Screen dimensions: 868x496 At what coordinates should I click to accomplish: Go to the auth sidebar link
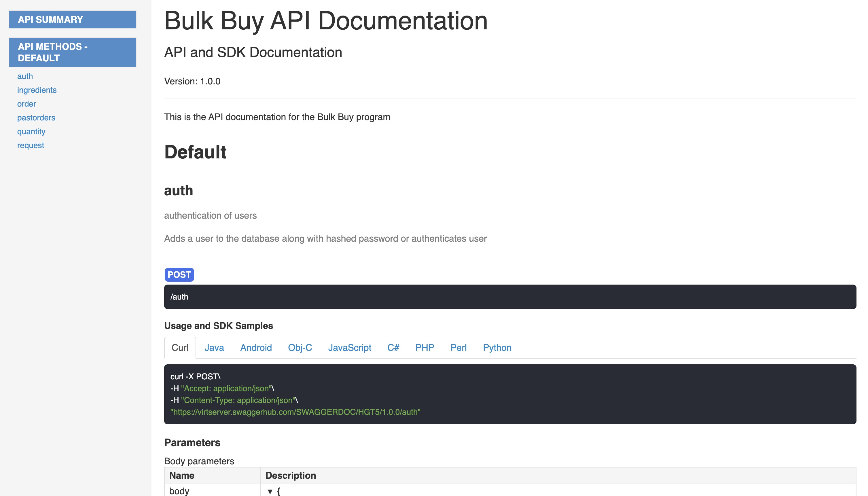click(25, 76)
